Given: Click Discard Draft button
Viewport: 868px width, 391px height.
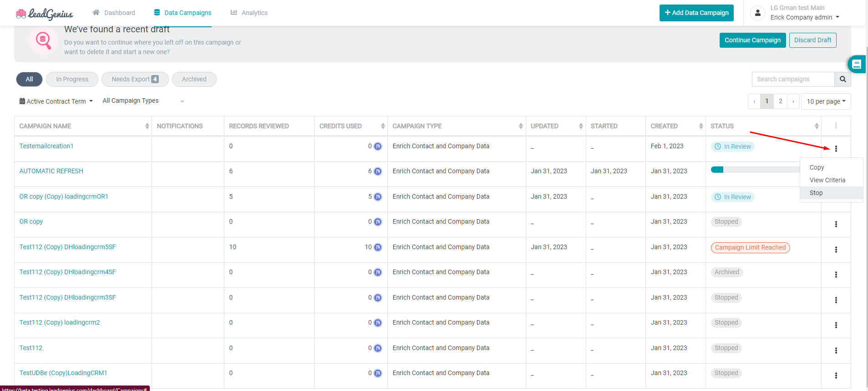Looking at the screenshot, I should click(x=812, y=40).
